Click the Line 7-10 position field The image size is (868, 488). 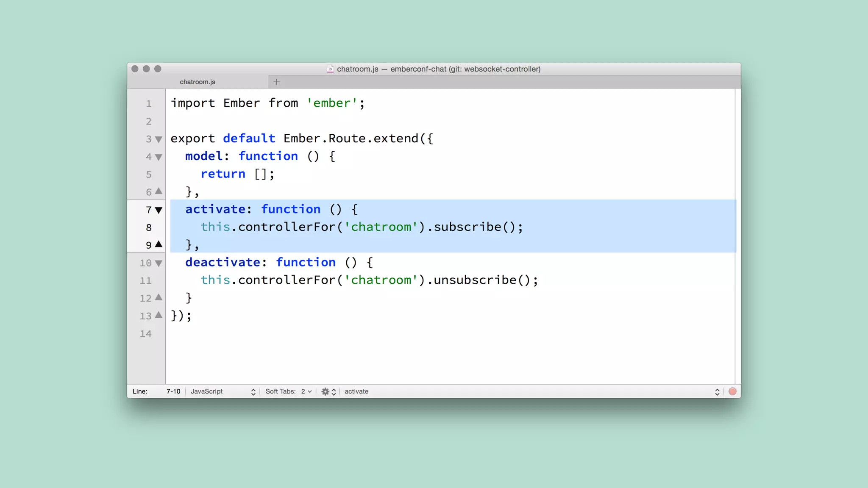[x=173, y=391]
